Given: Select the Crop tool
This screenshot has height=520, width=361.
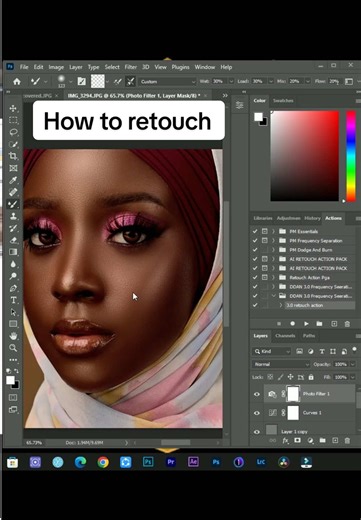Looking at the screenshot, I should tap(13, 156).
